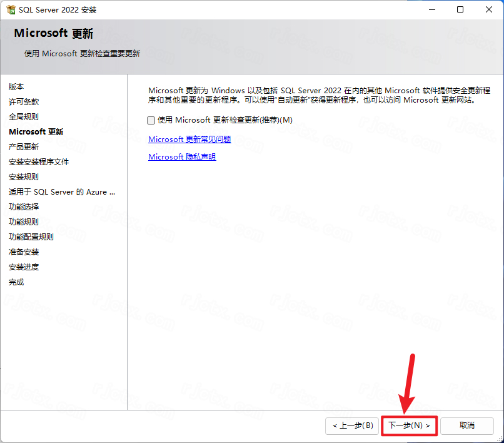
Task: Select the 安装规则 step in sidebar
Action: 24,177
